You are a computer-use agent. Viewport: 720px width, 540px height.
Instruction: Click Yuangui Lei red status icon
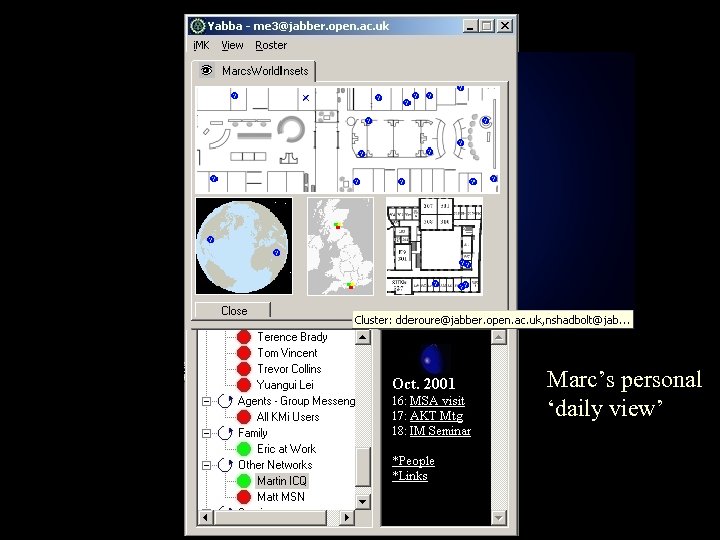[x=244, y=385]
